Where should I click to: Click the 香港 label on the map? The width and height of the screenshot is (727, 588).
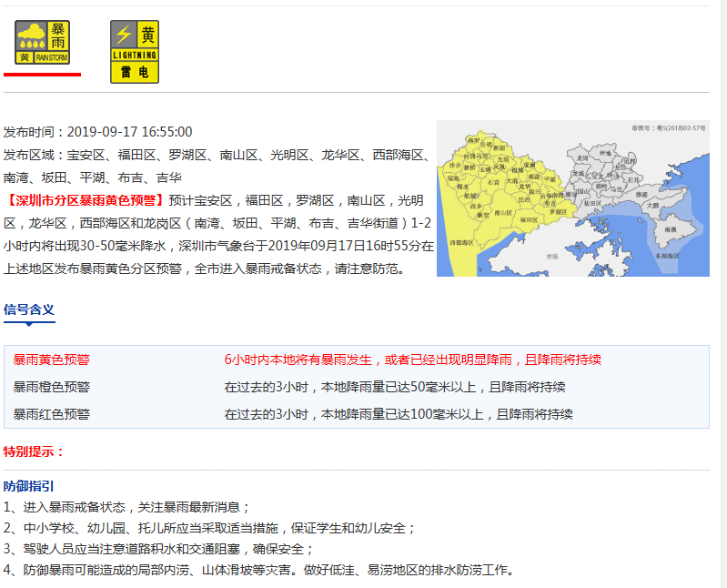[x=552, y=257]
